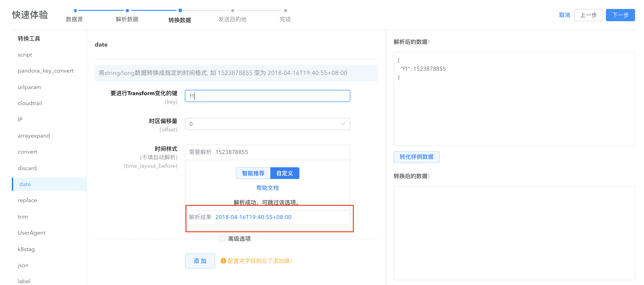Select the replace transform tool
644x285 pixels.
coord(27,200)
